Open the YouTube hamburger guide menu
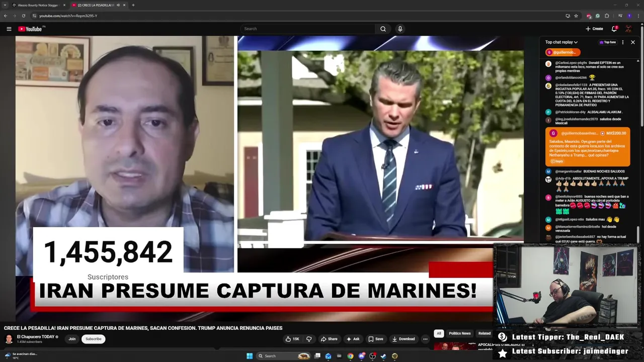Viewport: 644px width, 362px height. (9, 29)
